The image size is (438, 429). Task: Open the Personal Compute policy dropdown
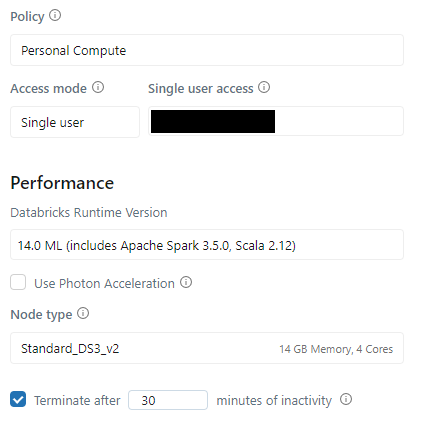click(x=207, y=50)
